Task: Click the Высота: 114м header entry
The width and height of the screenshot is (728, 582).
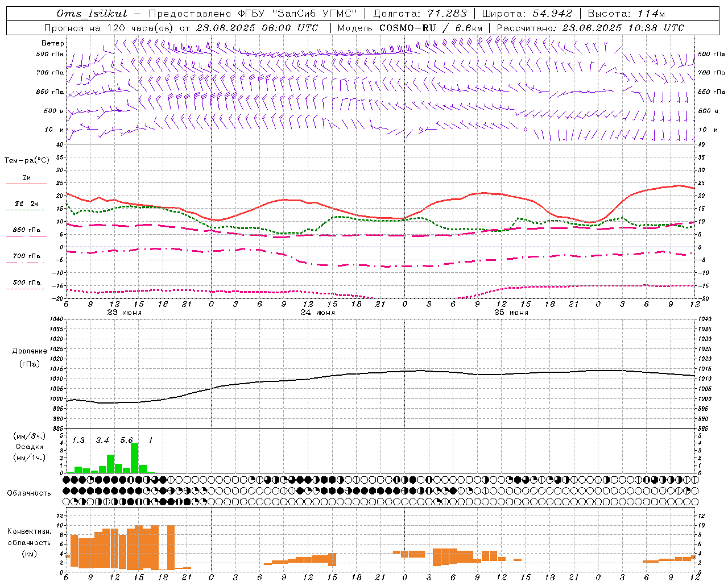Action: [626, 14]
